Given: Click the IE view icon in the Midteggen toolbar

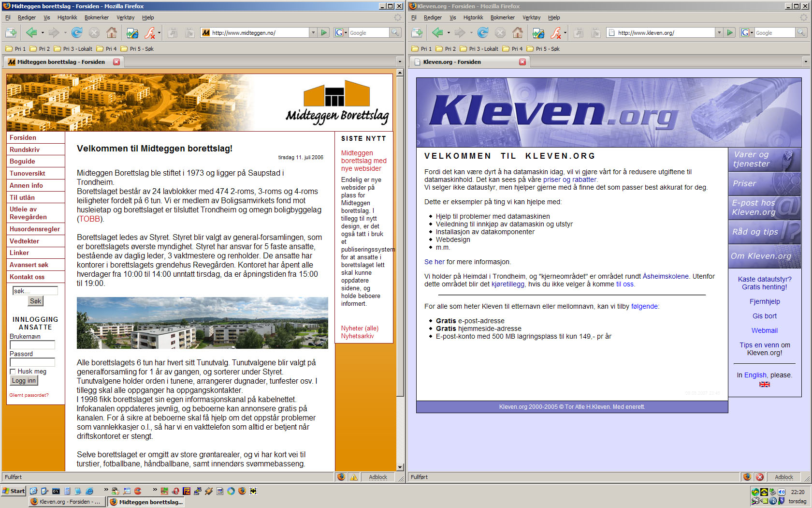Looking at the screenshot, I should pos(132,33).
